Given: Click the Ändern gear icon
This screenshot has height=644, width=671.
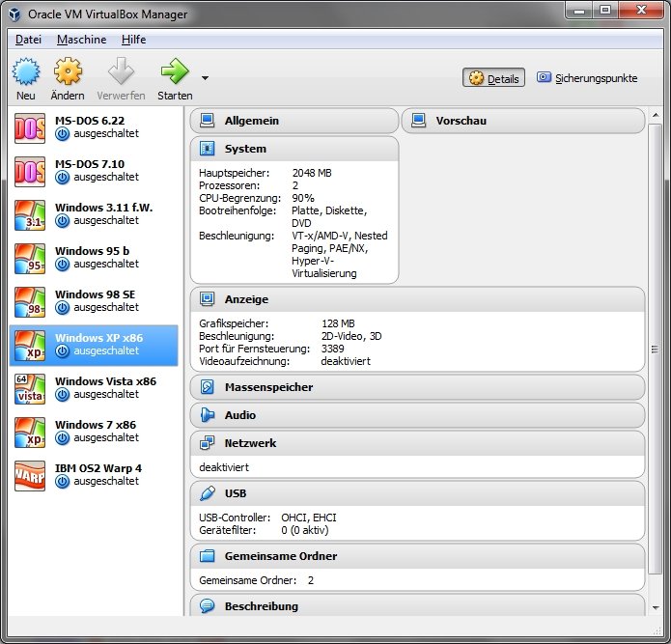Looking at the screenshot, I should pos(68,72).
